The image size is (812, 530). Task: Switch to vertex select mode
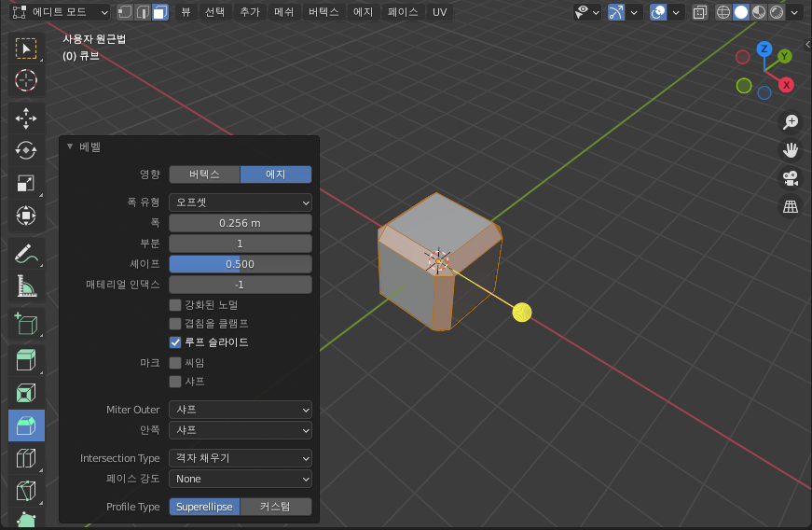point(125,12)
